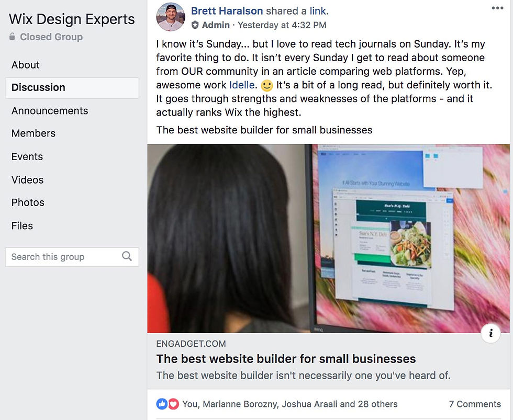Select the Discussion tab
This screenshot has width=513, height=420.
pyautogui.click(x=72, y=87)
